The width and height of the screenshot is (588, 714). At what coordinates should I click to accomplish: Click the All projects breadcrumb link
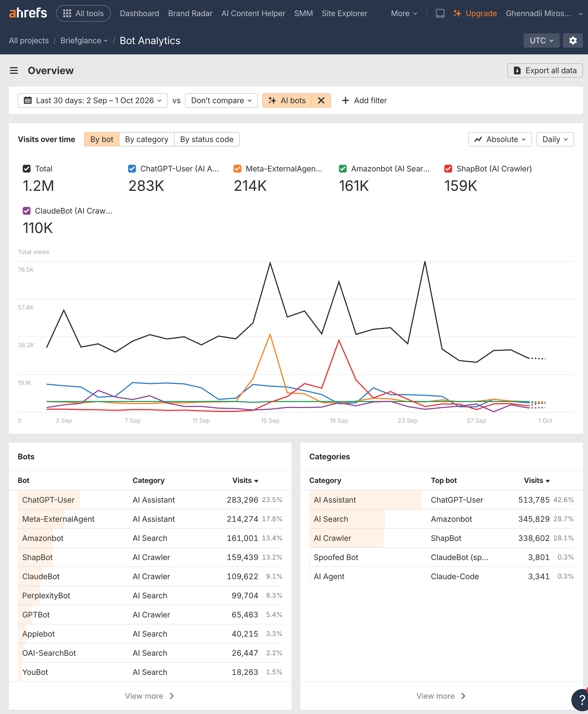(x=29, y=40)
